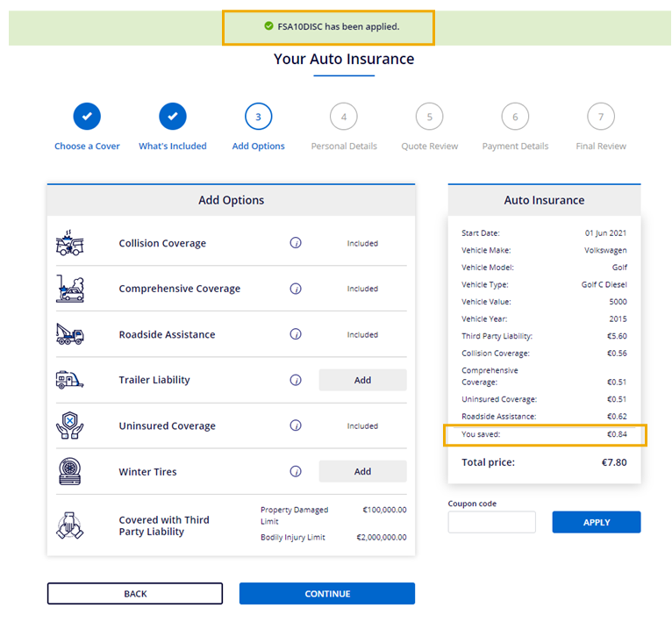Click the BACK button
This screenshot has height=629, width=672.
tap(135, 594)
